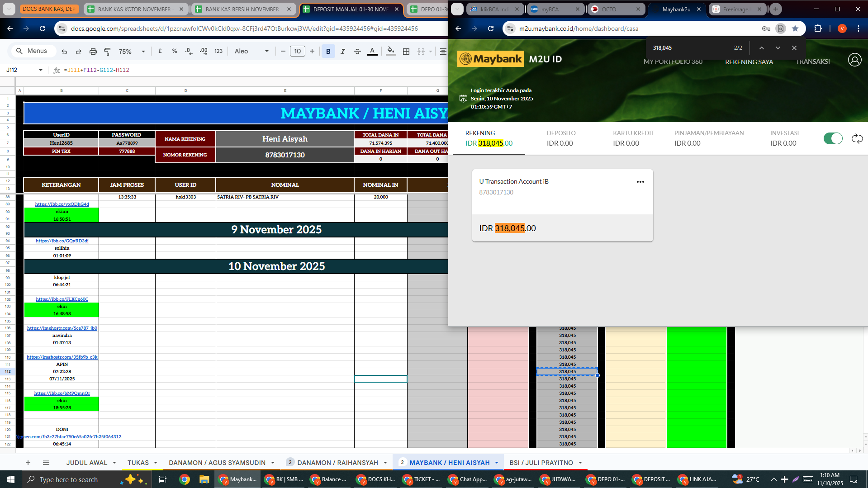Open the text color picker in Sheets
The width and height of the screenshot is (868, 488).
372,52
